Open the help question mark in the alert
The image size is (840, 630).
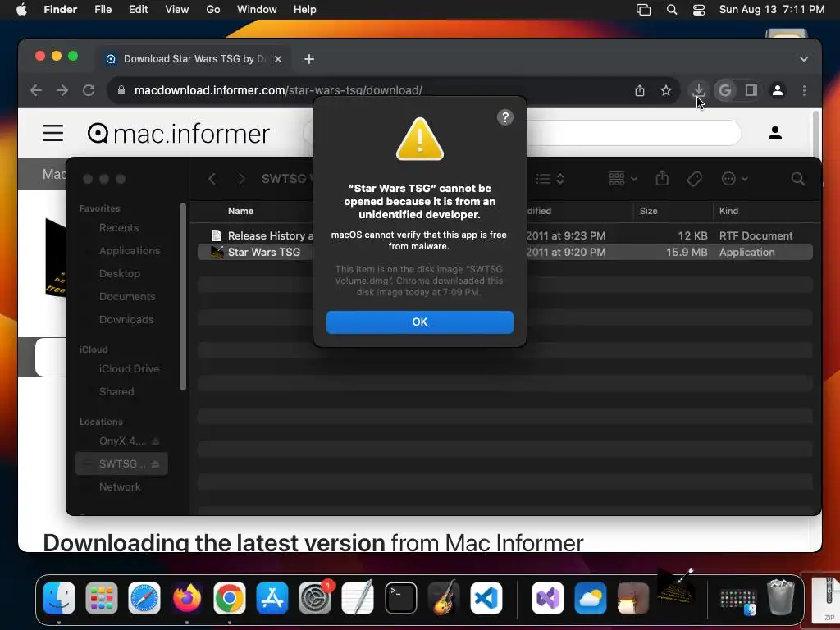coord(504,117)
